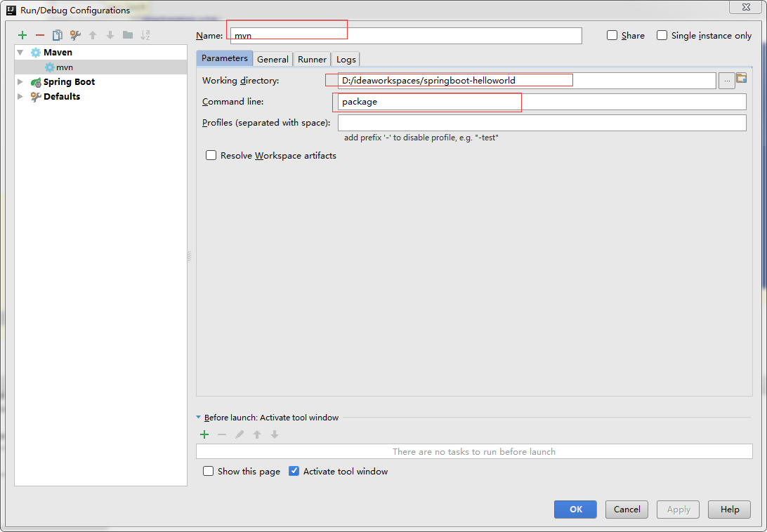Remove before-launch task minus icon

[222, 434]
